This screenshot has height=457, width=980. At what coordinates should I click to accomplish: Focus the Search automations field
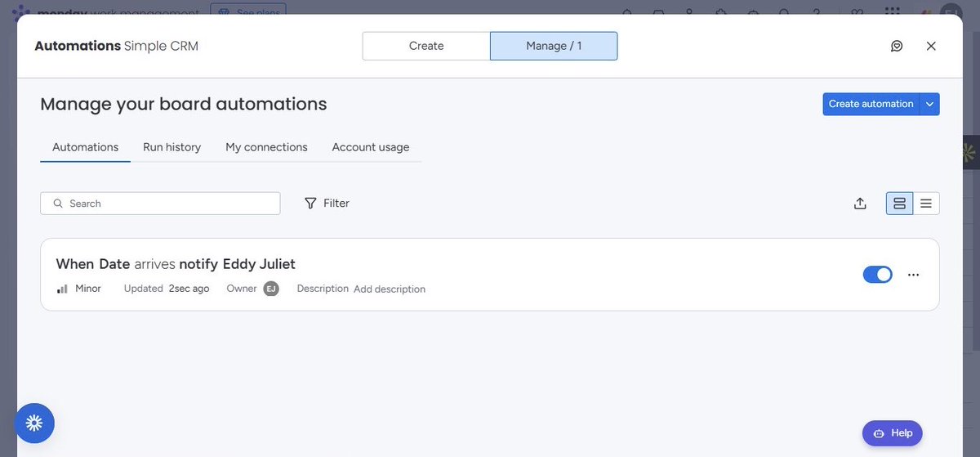click(x=160, y=204)
